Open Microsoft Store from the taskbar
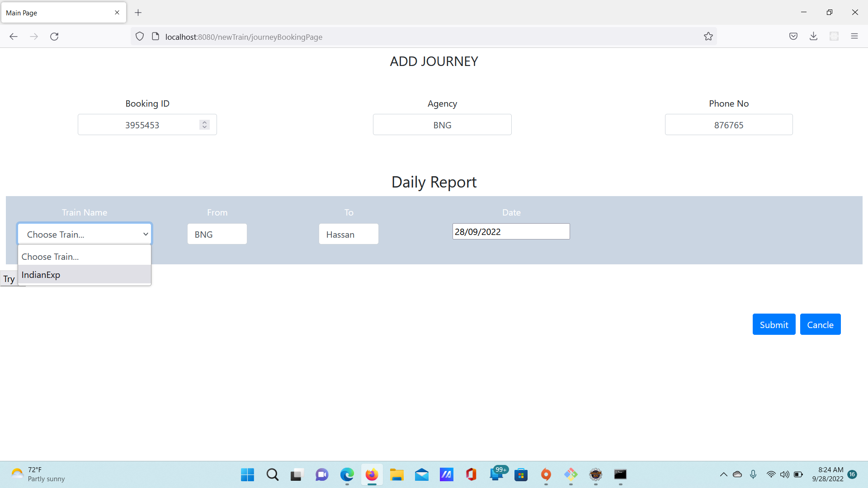 click(x=521, y=475)
